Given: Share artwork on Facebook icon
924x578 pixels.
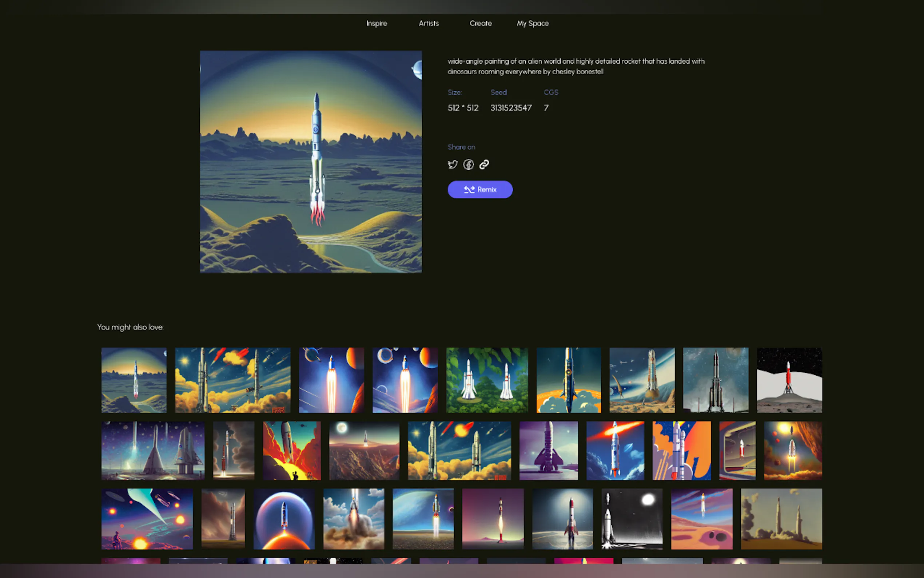Looking at the screenshot, I should [x=468, y=165].
